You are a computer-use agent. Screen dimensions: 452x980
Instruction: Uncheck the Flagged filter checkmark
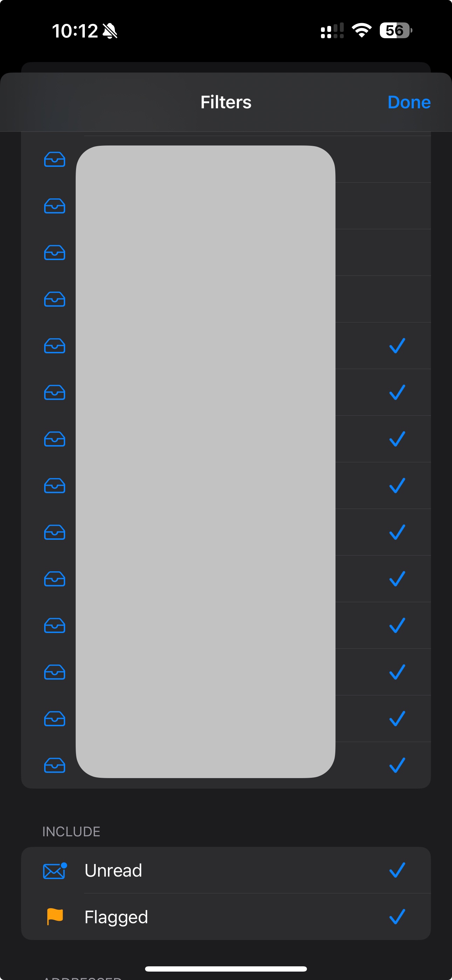click(x=397, y=917)
